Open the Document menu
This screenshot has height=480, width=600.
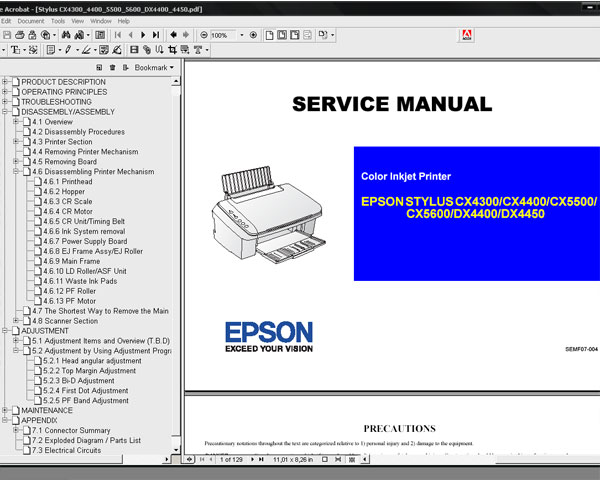pyautogui.click(x=31, y=21)
